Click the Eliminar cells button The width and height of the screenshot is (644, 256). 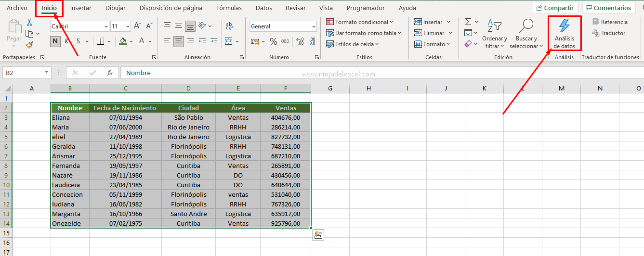434,33
